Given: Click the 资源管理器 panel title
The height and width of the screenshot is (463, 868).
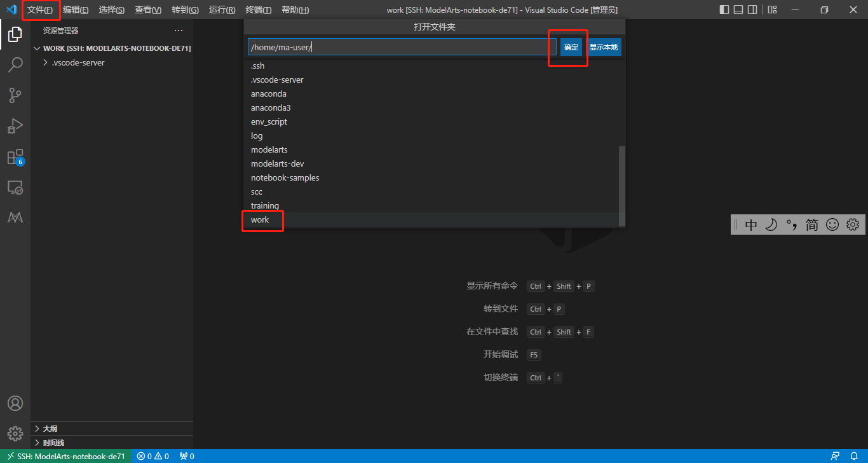Looking at the screenshot, I should (61, 31).
